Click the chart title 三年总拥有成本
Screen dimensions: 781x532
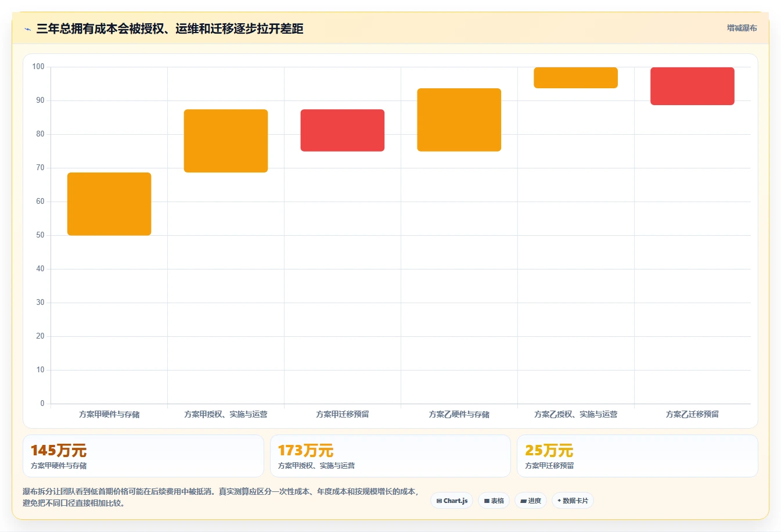[x=170, y=29]
